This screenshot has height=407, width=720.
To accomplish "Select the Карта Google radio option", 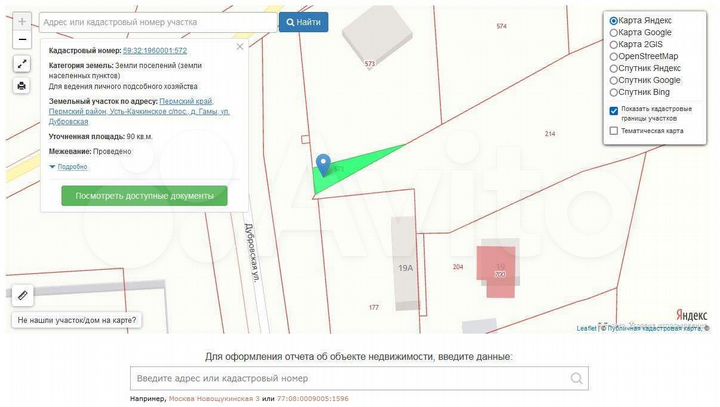I will (x=614, y=32).
